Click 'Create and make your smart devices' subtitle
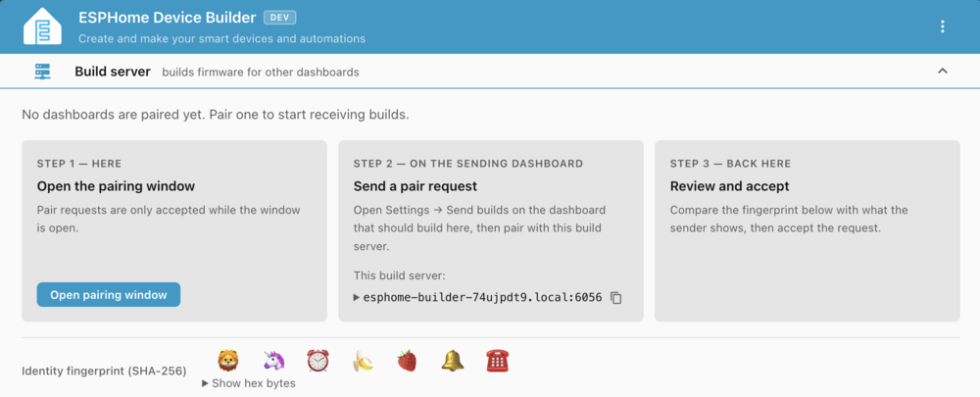 221,39
